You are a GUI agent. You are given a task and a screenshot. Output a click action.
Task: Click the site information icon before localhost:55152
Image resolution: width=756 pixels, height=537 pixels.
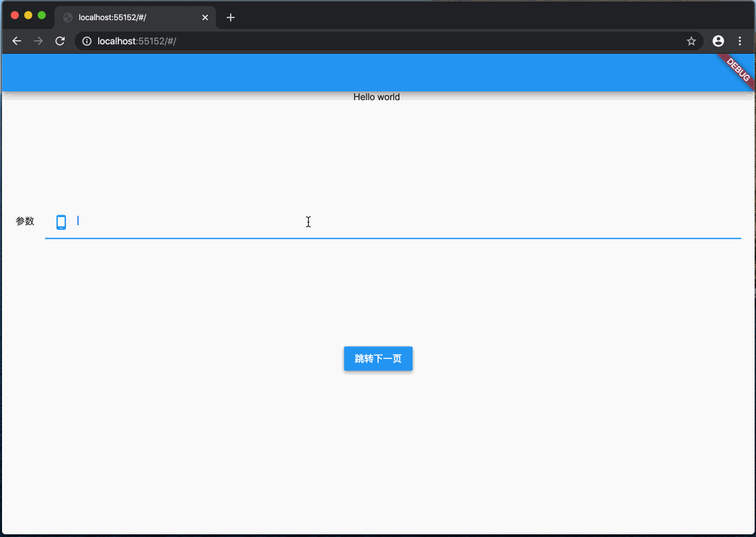coord(86,41)
